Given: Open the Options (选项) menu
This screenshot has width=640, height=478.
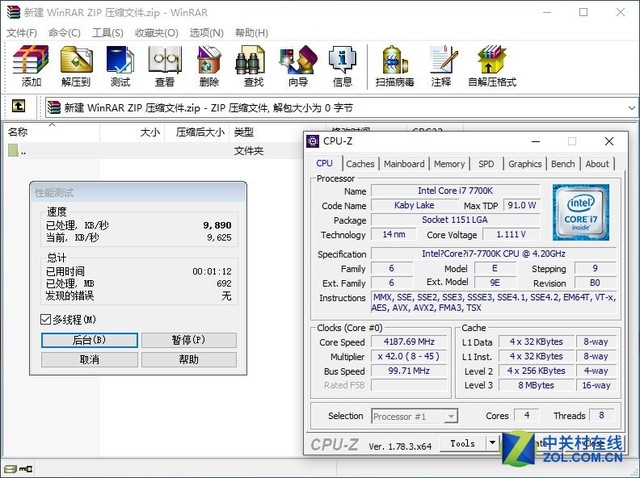Looking at the screenshot, I should pos(207,33).
